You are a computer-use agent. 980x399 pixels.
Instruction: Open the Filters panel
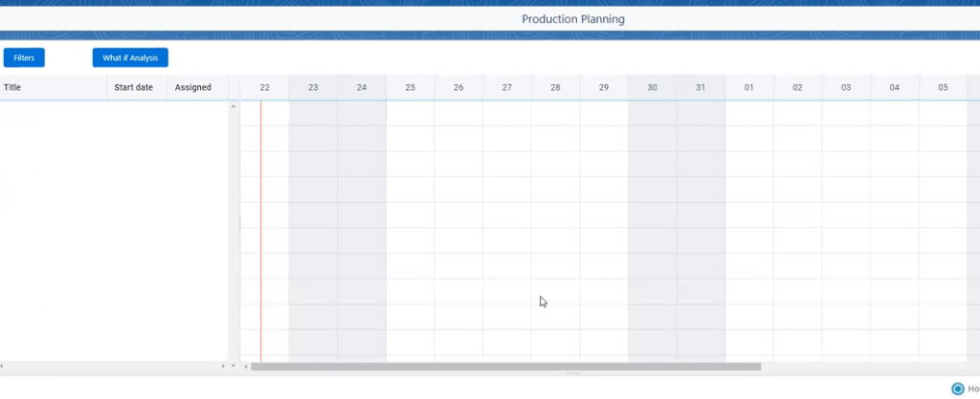tap(24, 57)
